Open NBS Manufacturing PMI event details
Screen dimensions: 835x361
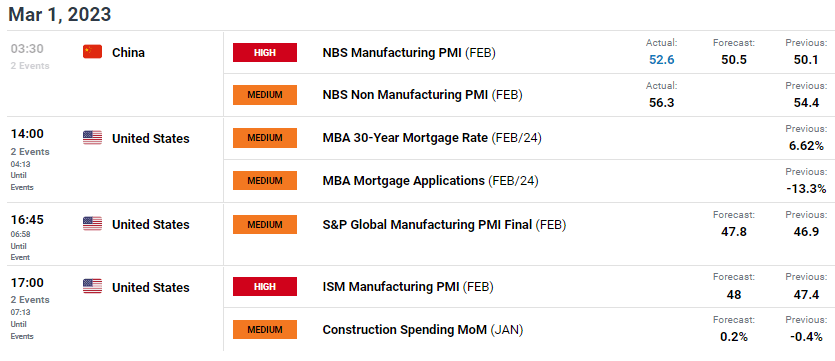click(x=409, y=53)
